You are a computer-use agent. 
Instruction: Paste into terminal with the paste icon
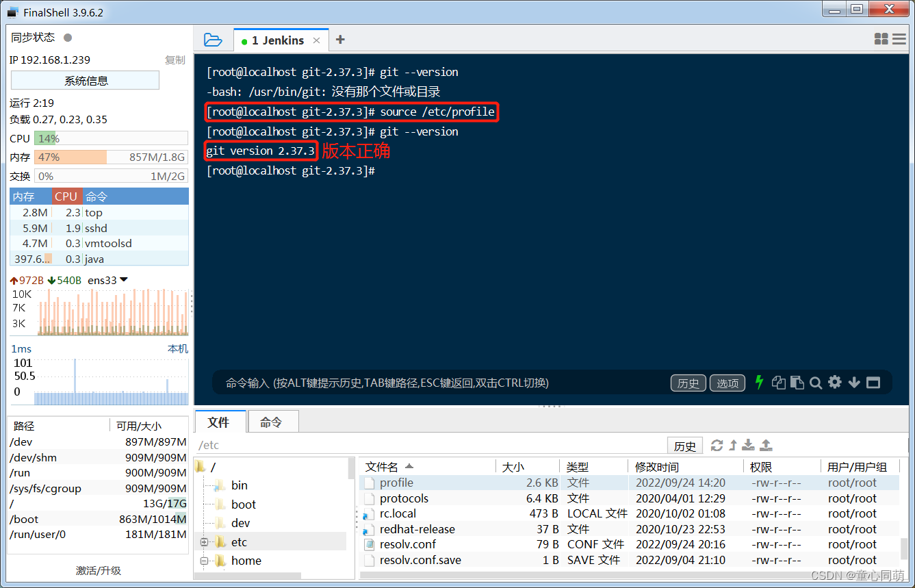coord(797,383)
